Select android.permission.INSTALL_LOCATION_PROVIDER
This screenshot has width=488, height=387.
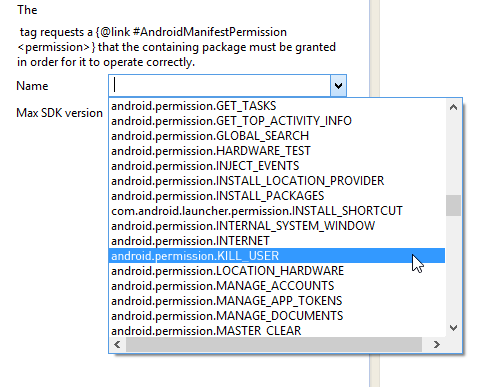[277, 181]
